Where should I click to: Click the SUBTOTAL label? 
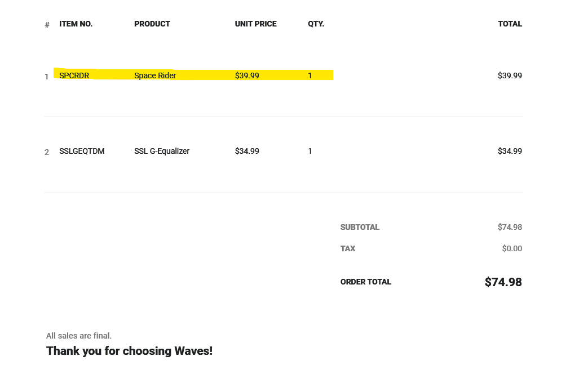point(360,228)
